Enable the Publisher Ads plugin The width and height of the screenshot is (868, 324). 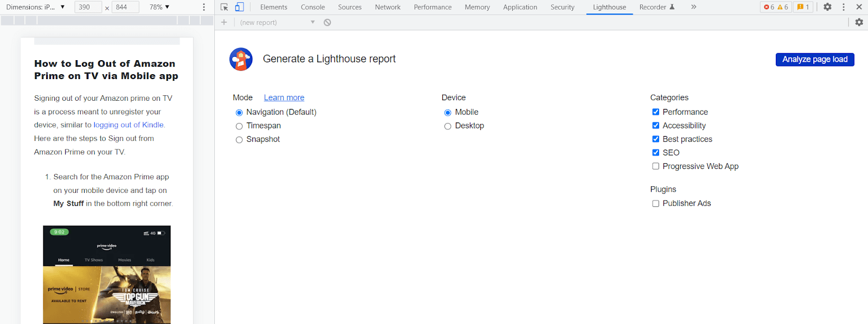[x=656, y=204]
